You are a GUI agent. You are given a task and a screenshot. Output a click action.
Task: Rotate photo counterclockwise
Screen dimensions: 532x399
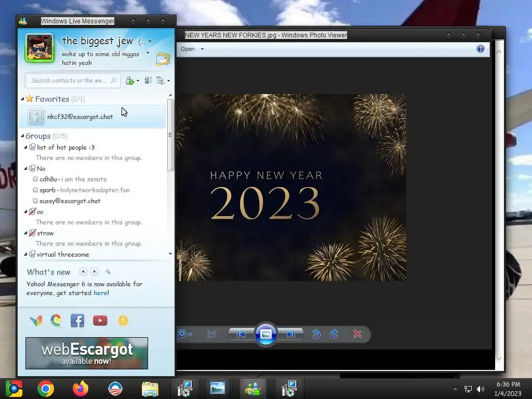[x=316, y=334]
